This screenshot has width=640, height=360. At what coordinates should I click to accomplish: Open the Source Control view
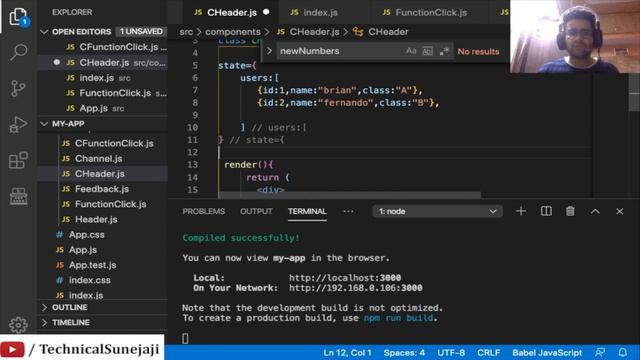(x=18, y=88)
